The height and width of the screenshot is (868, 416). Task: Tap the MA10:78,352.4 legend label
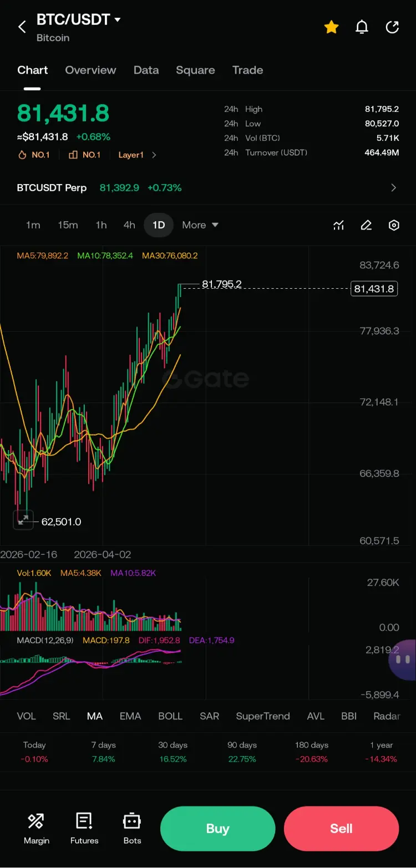(x=105, y=256)
